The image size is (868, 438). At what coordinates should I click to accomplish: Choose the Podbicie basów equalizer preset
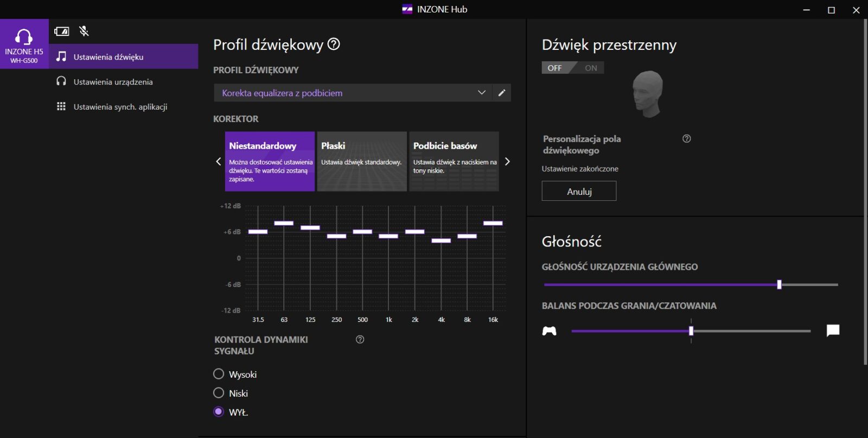454,161
